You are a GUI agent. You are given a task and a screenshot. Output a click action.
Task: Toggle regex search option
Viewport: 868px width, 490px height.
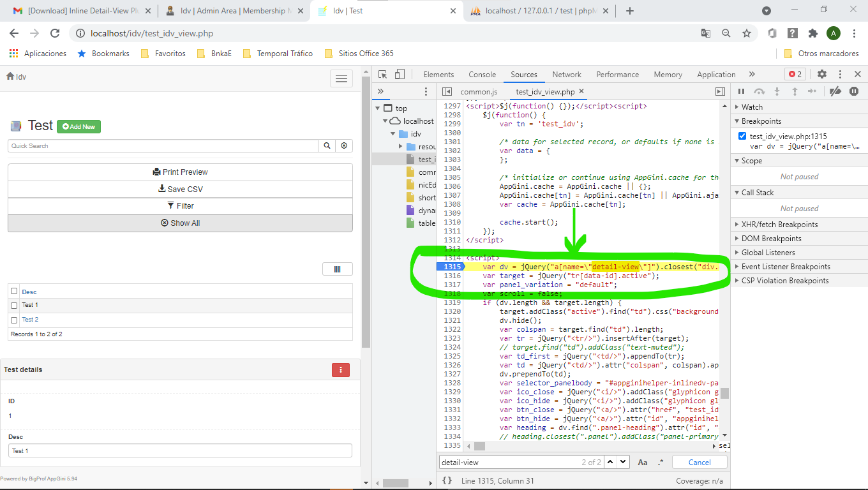point(661,463)
